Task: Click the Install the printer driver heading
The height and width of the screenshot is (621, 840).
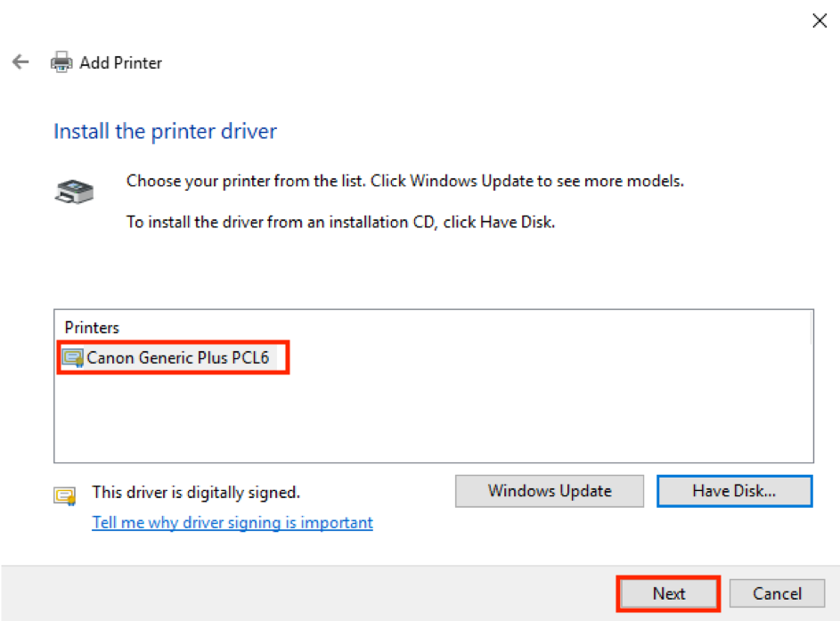Action: pyautogui.click(x=165, y=132)
